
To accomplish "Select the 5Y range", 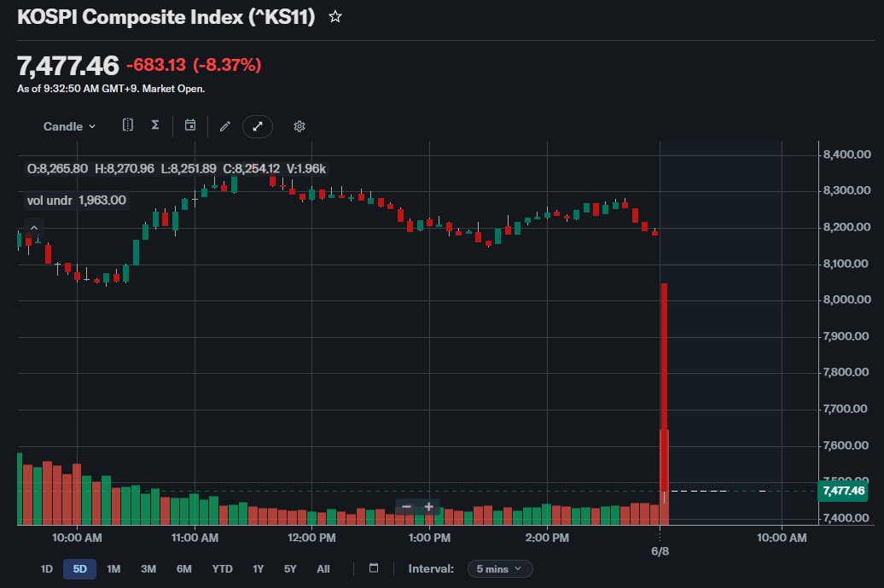I will tap(290, 569).
